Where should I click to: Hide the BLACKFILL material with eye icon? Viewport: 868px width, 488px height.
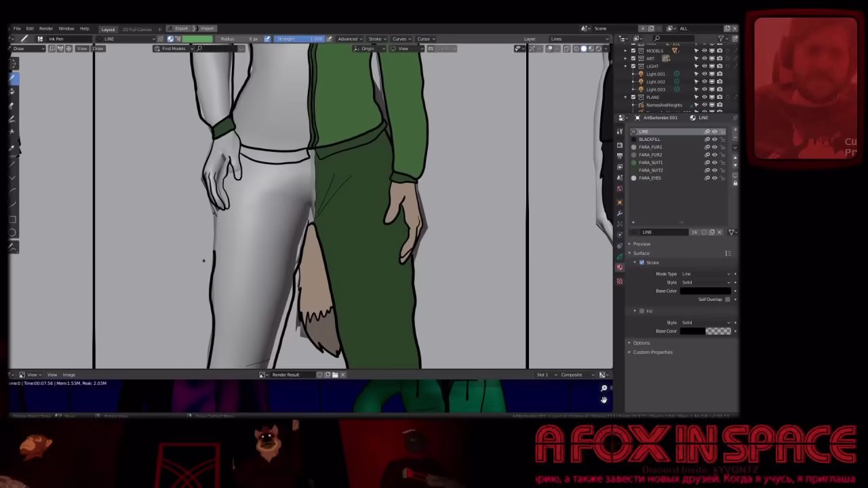715,139
